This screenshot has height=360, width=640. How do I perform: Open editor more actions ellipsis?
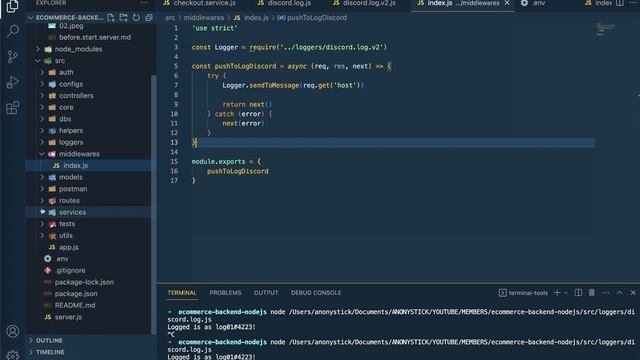[x=633, y=3]
